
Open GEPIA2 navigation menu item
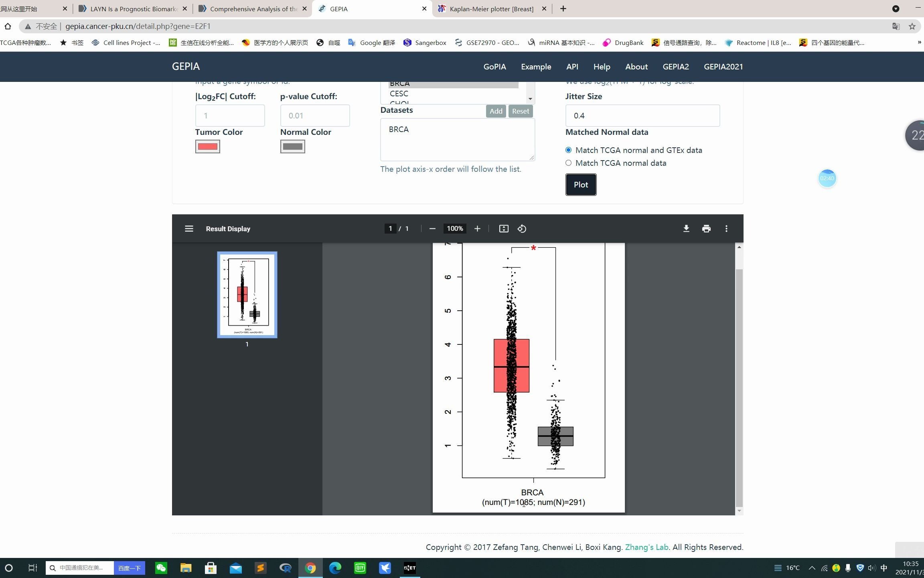675,67
